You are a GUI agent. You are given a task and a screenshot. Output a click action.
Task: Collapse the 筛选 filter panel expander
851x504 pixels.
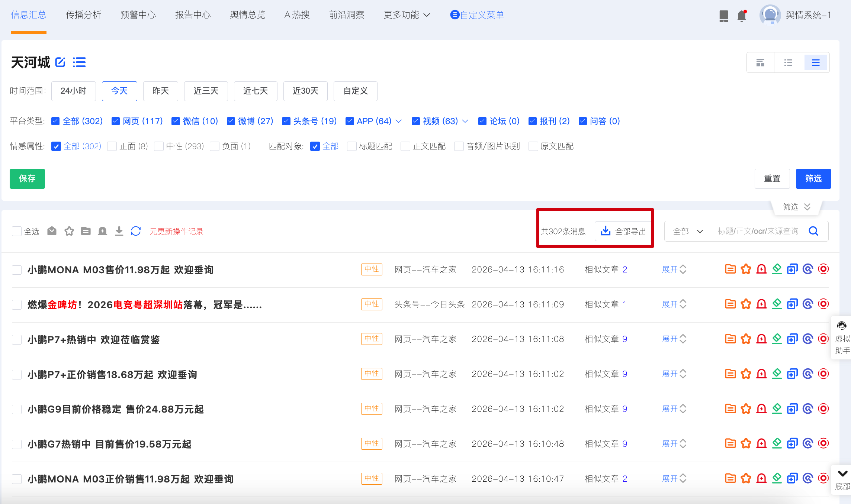click(797, 207)
